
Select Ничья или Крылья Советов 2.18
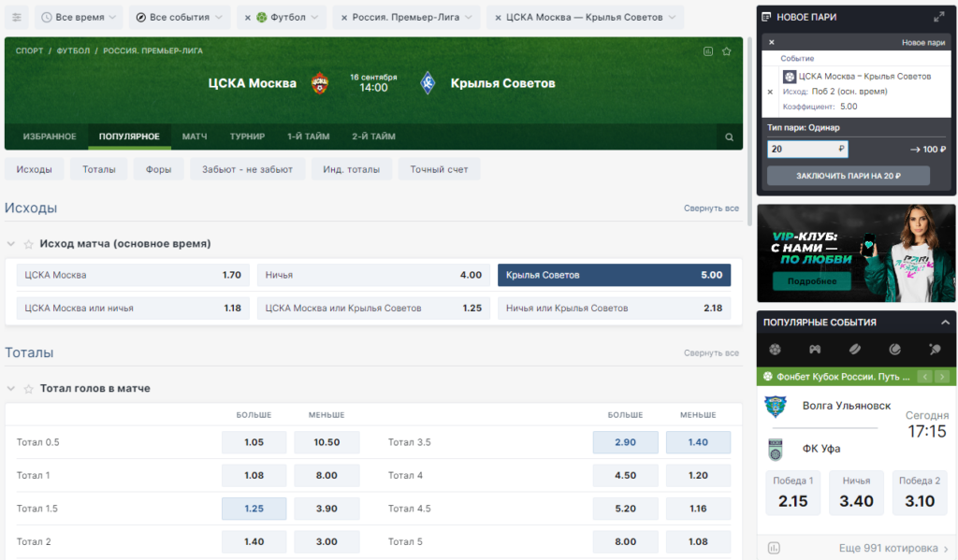click(x=614, y=308)
